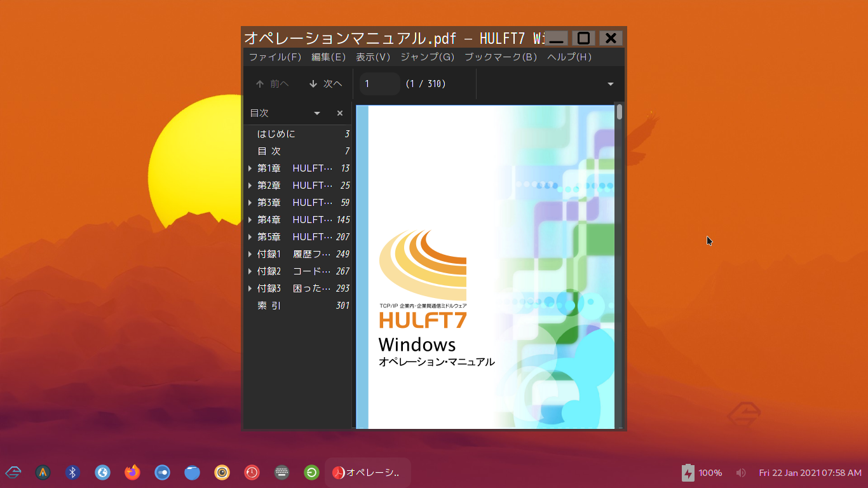Open the blue toggle settings icon in the taskbar

[162, 472]
